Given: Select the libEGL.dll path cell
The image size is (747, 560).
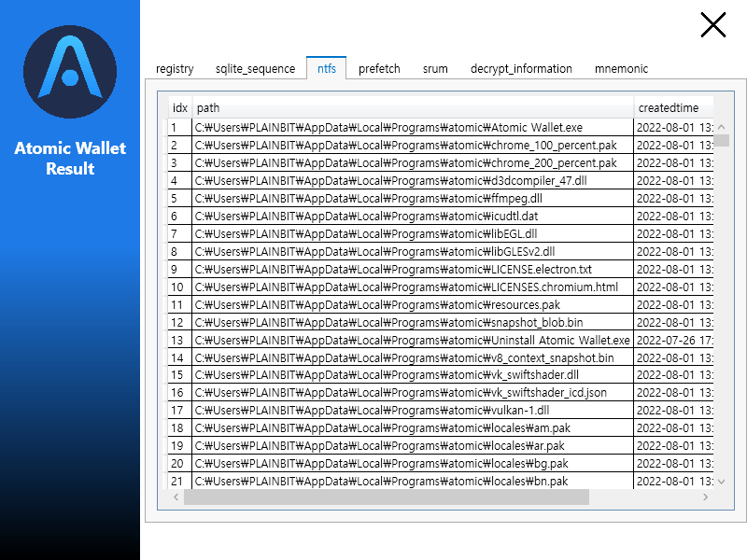Looking at the screenshot, I should (413, 234).
